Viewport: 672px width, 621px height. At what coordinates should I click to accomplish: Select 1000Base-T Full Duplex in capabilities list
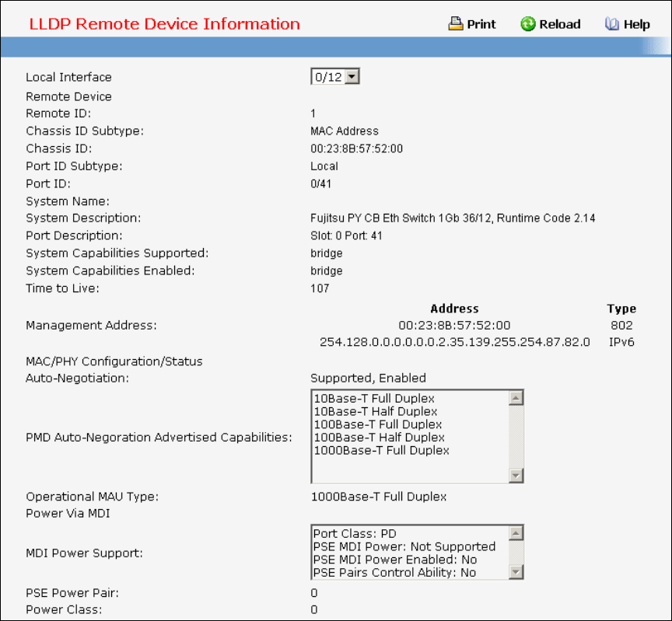381,451
